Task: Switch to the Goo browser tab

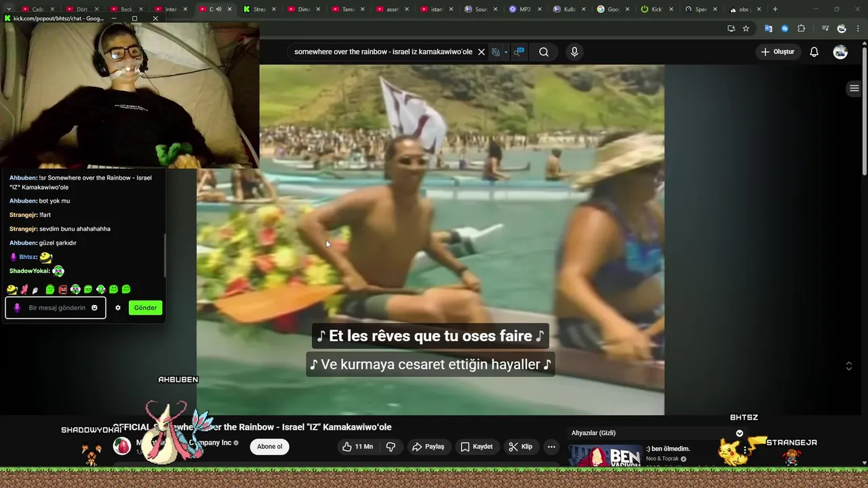Action: tap(612, 9)
